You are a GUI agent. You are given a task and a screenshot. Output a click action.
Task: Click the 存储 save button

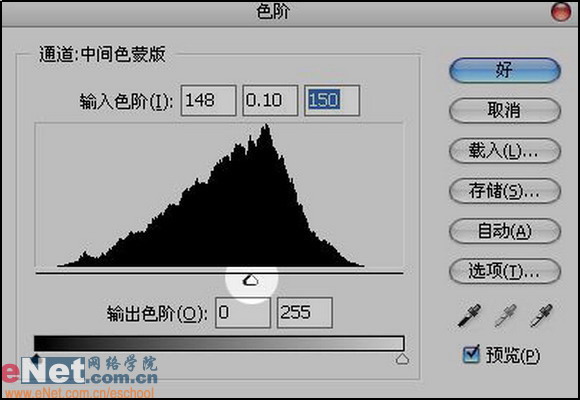click(x=505, y=191)
